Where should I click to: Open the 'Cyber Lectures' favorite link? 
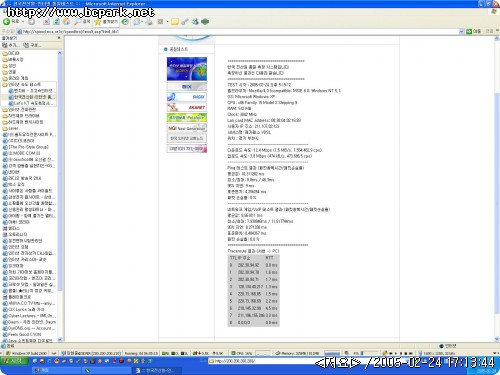click(x=29, y=316)
